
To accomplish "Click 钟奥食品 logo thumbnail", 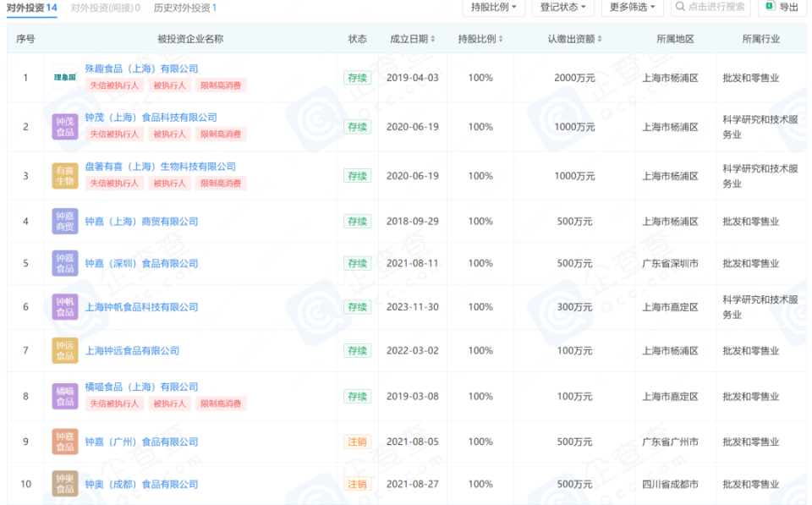I will click(65, 484).
